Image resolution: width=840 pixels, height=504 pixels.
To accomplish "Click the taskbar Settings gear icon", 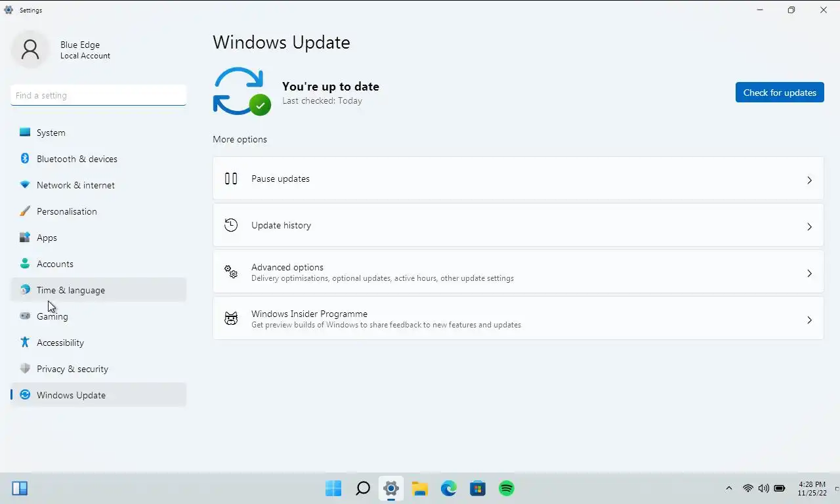I will point(391,488).
